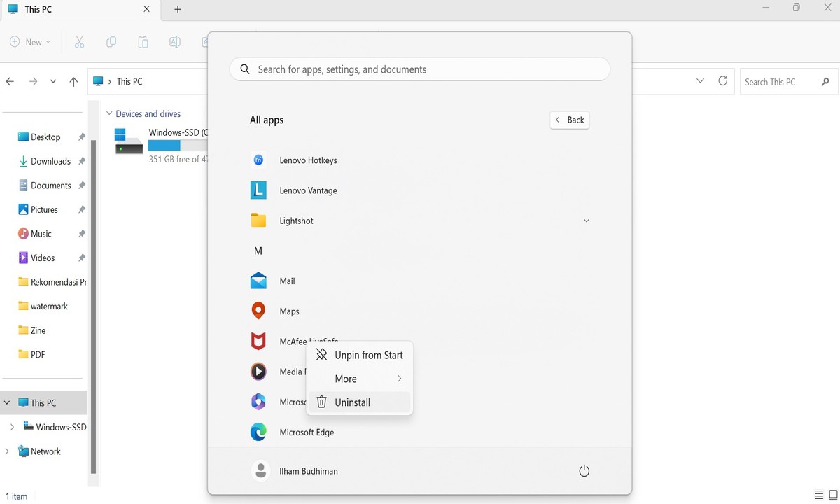Click the Media Player icon in All apps
Image resolution: width=840 pixels, height=504 pixels.
(x=258, y=372)
